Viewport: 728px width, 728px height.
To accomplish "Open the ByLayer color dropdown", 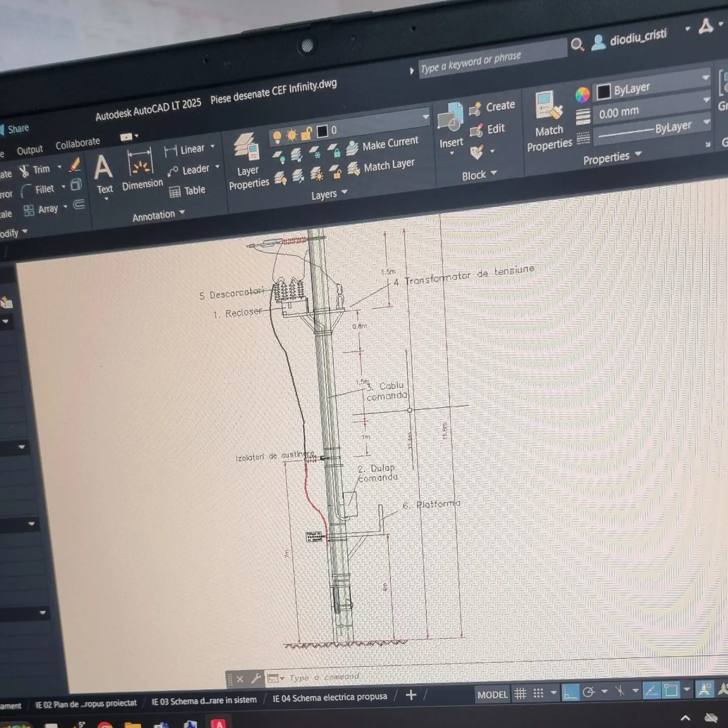I will pyautogui.click(x=705, y=78).
